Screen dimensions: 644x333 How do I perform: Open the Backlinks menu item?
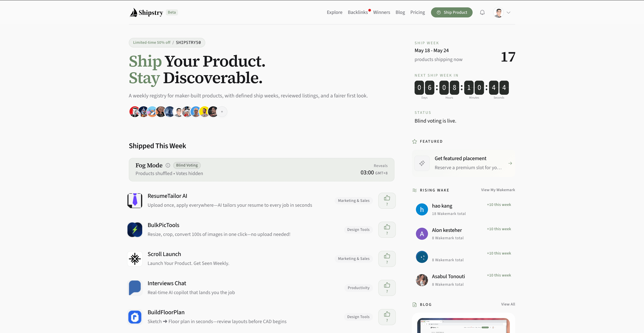click(358, 12)
